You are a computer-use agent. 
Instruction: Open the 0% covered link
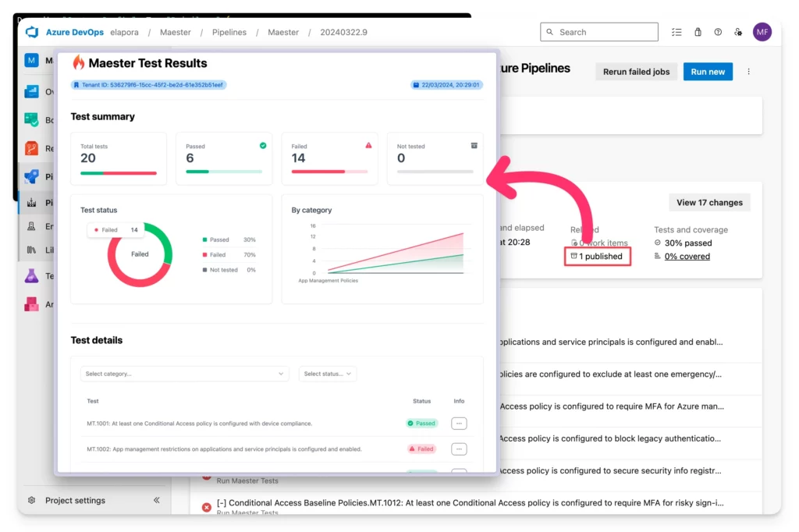[687, 256]
